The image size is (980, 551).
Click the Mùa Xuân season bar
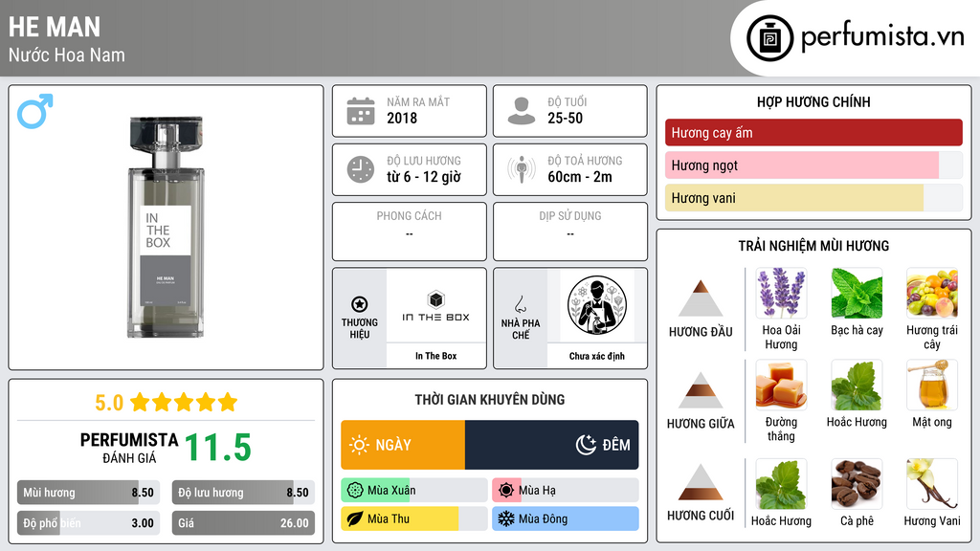[x=414, y=491]
